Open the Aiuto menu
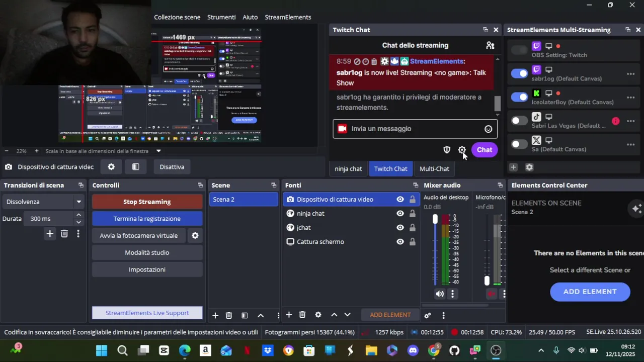 point(250,17)
